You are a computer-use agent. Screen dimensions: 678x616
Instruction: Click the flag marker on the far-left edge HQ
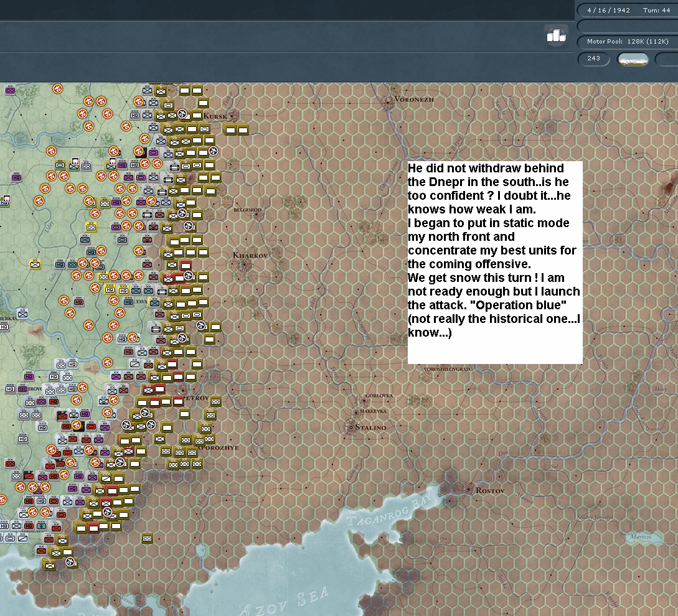(x=6, y=199)
